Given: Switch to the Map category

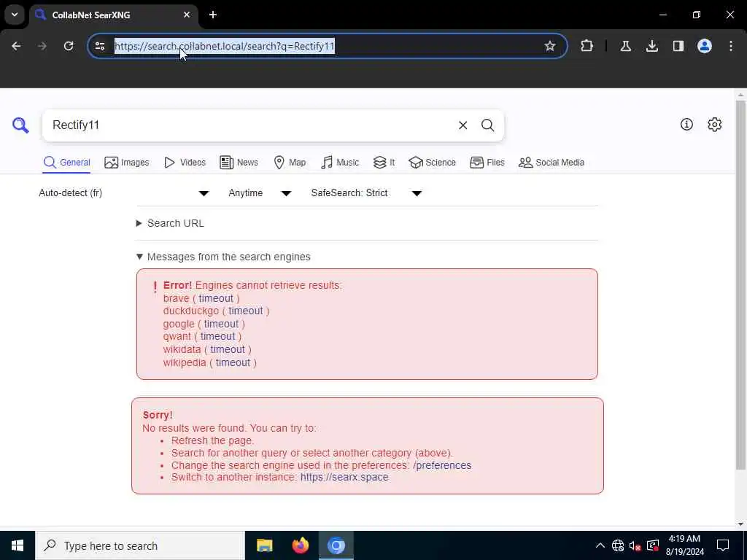Looking at the screenshot, I should click(290, 163).
